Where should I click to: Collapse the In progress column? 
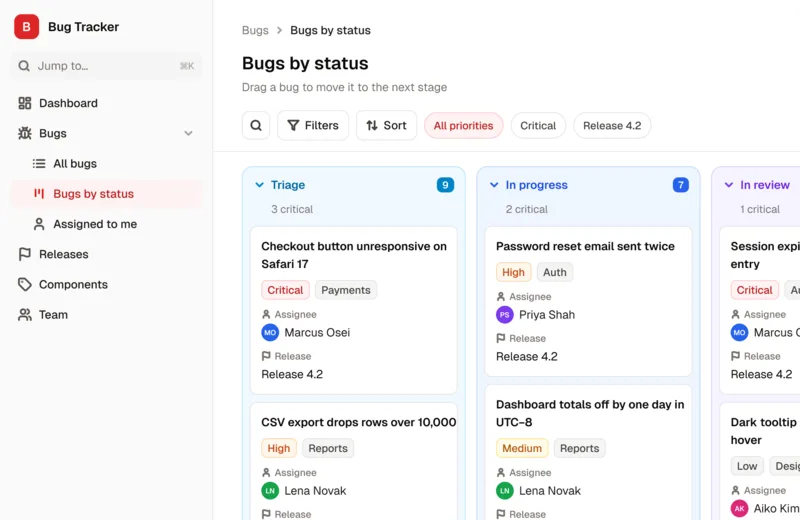(494, 185)
